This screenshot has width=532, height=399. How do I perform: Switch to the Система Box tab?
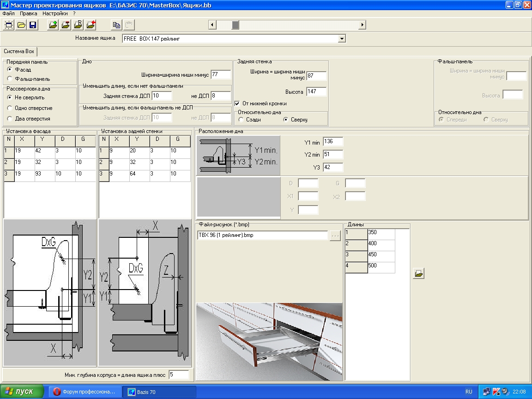pyautogui.click(x=19, y=51)
